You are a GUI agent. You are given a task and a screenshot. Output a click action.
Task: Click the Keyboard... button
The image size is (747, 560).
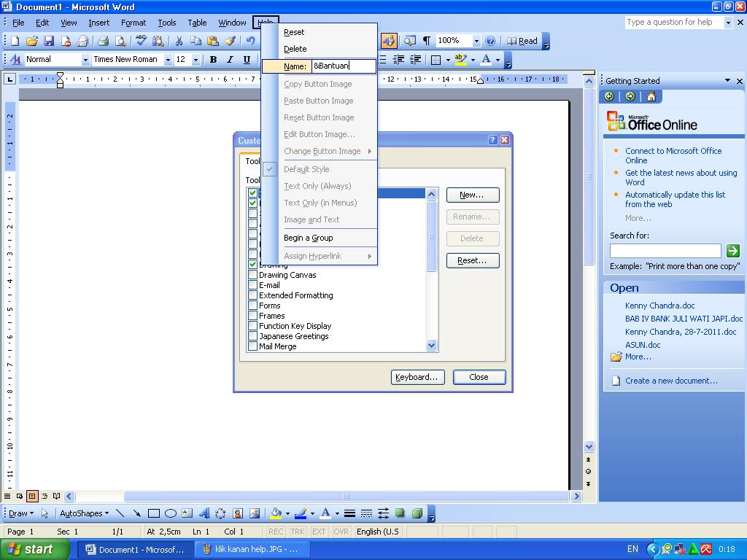[x=418, y=377]
